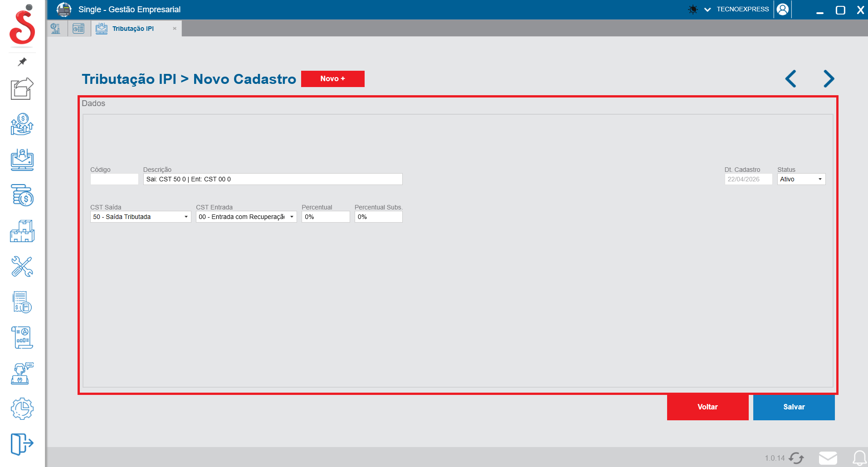The height and width of the screenshot is (467, 868).
Task: Click the logout door icon
Action: (x=22, y=443)
